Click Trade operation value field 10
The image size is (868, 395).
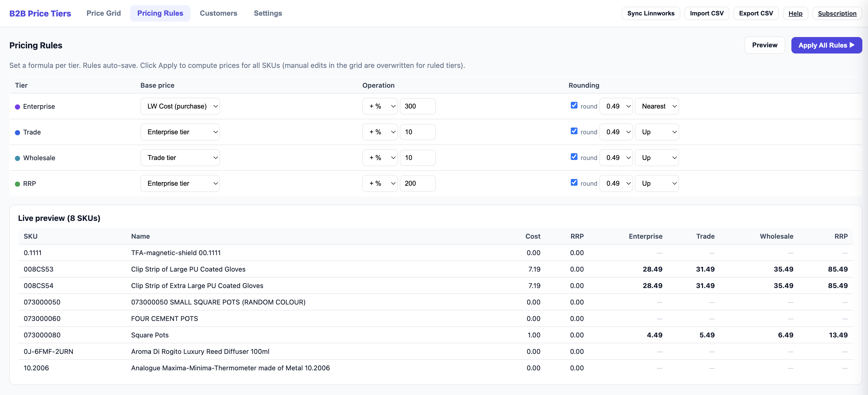pos(418,132)
